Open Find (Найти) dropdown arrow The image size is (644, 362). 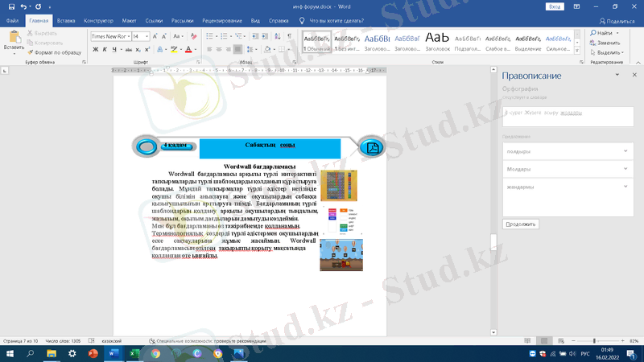tap(617, 33)
